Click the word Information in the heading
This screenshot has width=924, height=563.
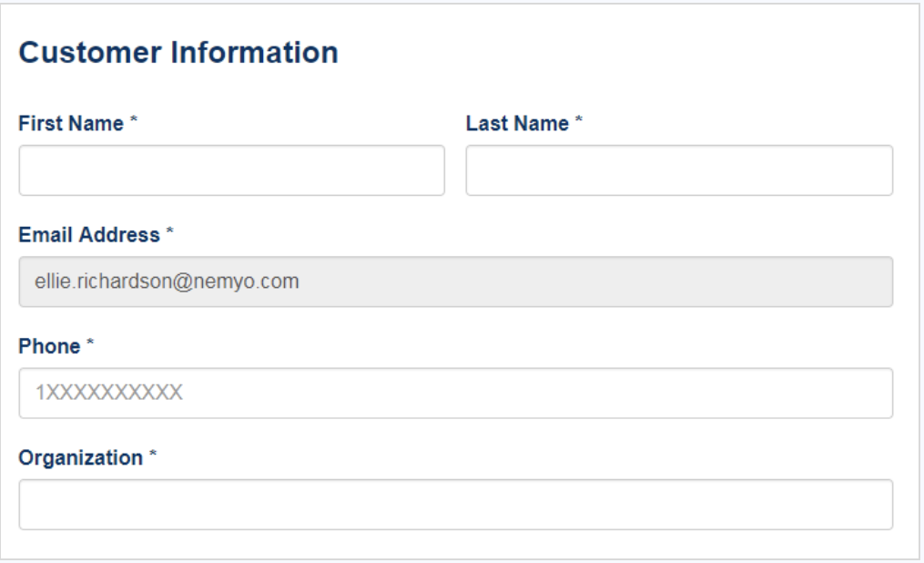pyautogui.click(x=255, y=52)
